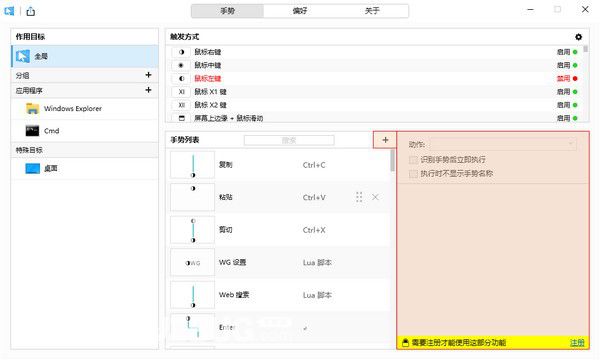Focus the gesture list search box
The height and width of the screenshot is (360, 600).
(289, 140)
